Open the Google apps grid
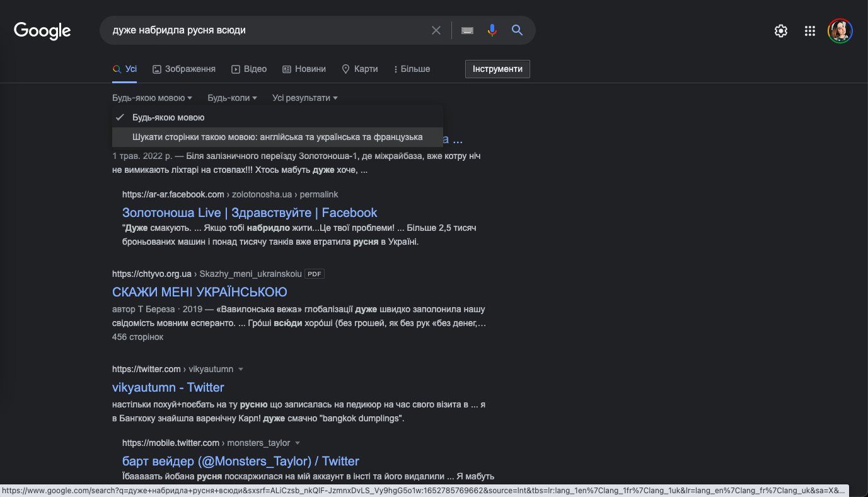Viewport: 868px width, 497px height. (x=810, y=31)
